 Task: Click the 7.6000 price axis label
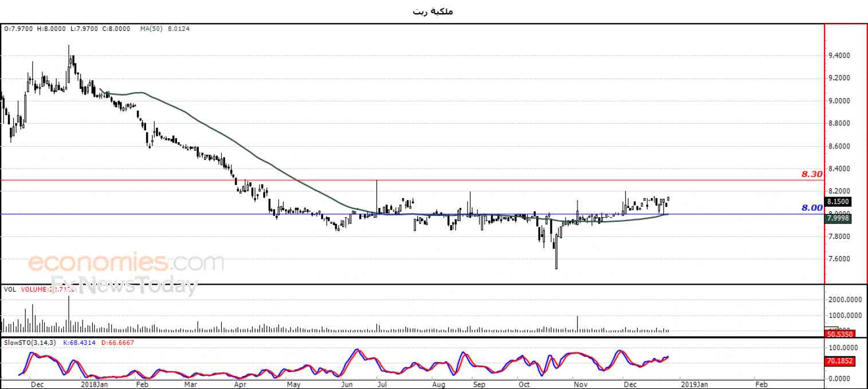point(839,259)
